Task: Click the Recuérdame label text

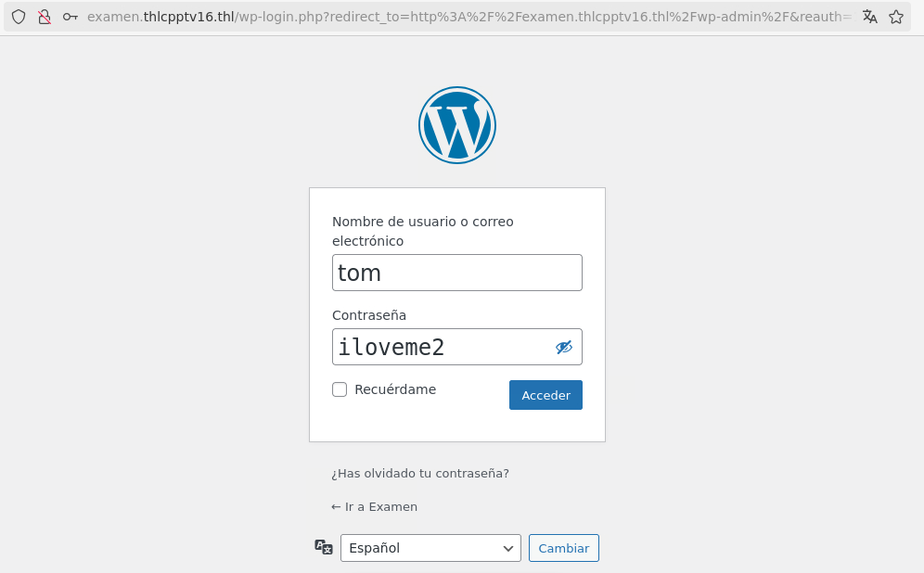Action: [x=395, y=389]
